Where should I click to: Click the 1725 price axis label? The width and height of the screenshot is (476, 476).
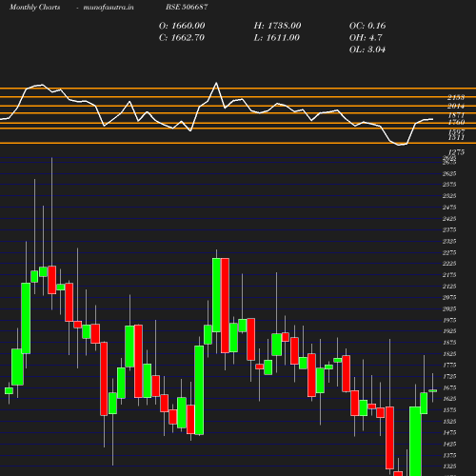coord(449,376)
